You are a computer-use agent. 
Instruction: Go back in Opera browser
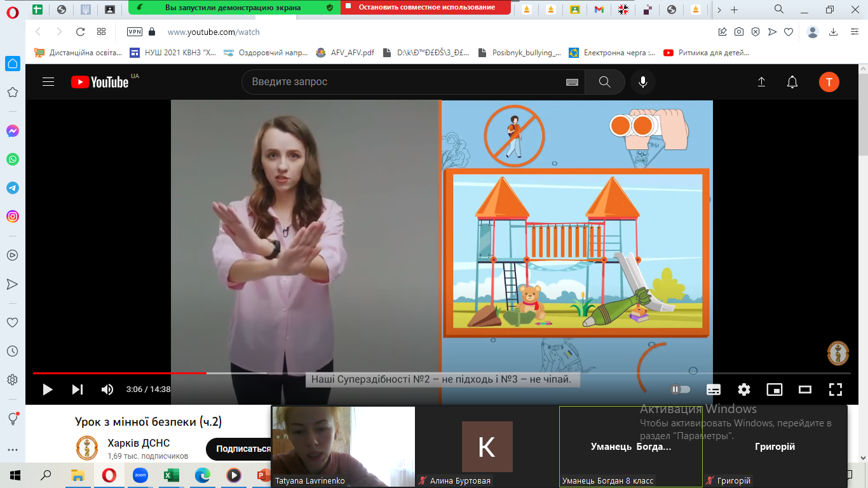(x=38, y=32)
